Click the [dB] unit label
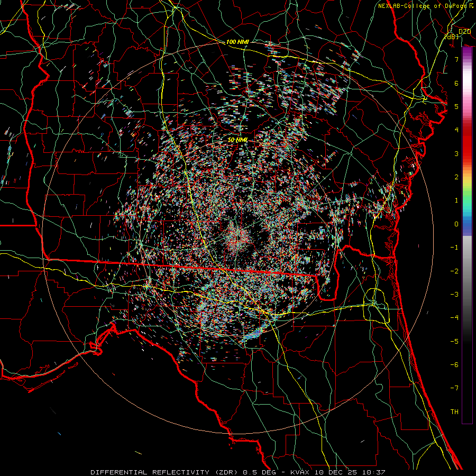This screenshot has height=476, width=476. tap(452, 36)
